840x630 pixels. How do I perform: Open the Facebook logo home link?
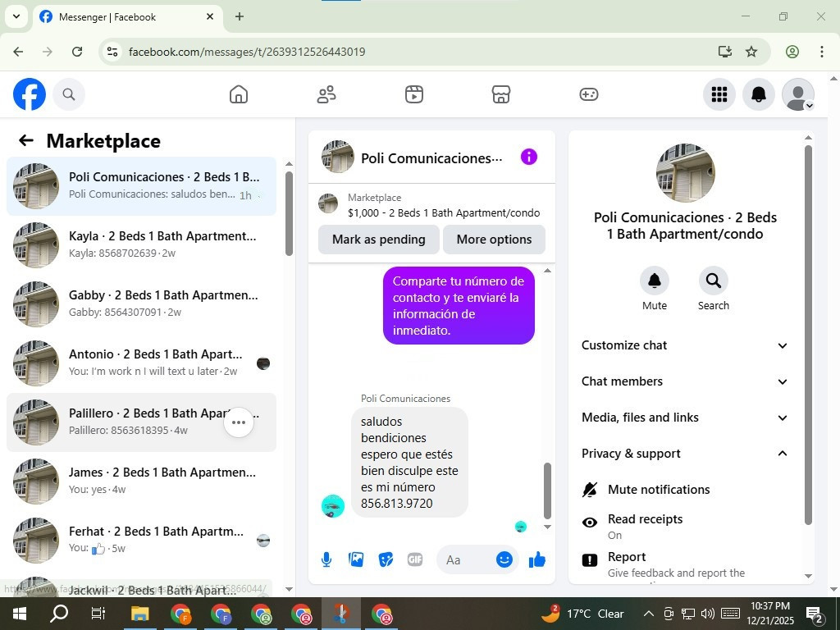click(x=30, y=94)
